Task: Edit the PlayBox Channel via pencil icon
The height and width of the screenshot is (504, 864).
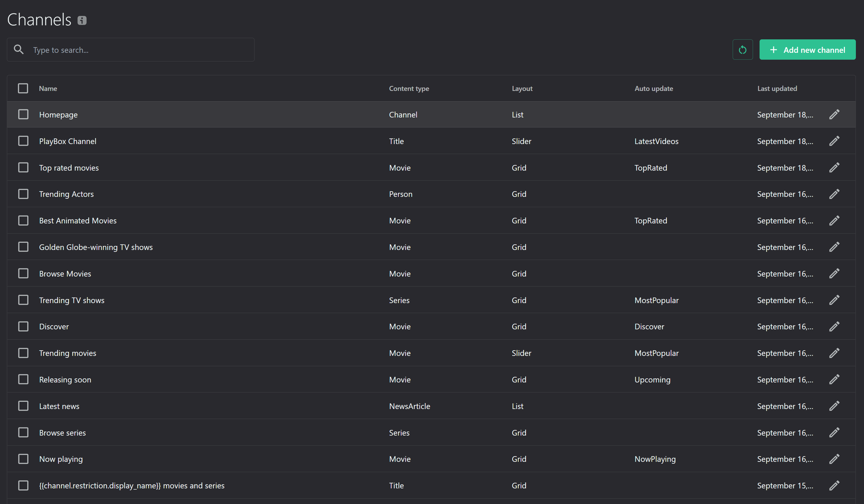Action: [x=834, y=141]
